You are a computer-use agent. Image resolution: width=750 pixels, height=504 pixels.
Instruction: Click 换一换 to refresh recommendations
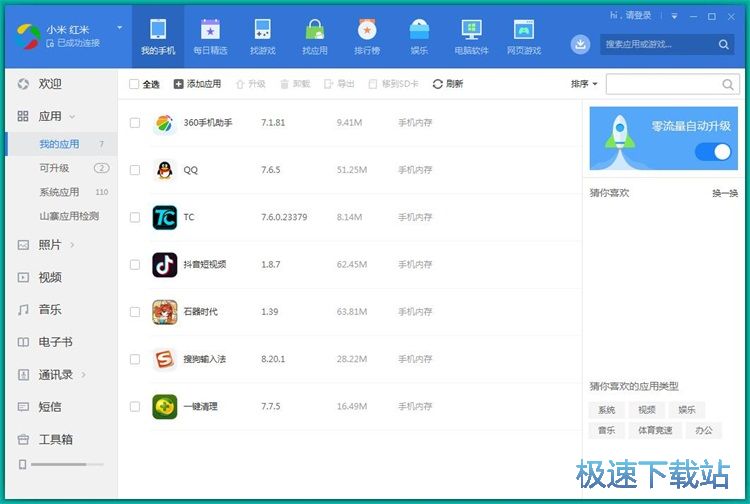(x=725, y=193)
